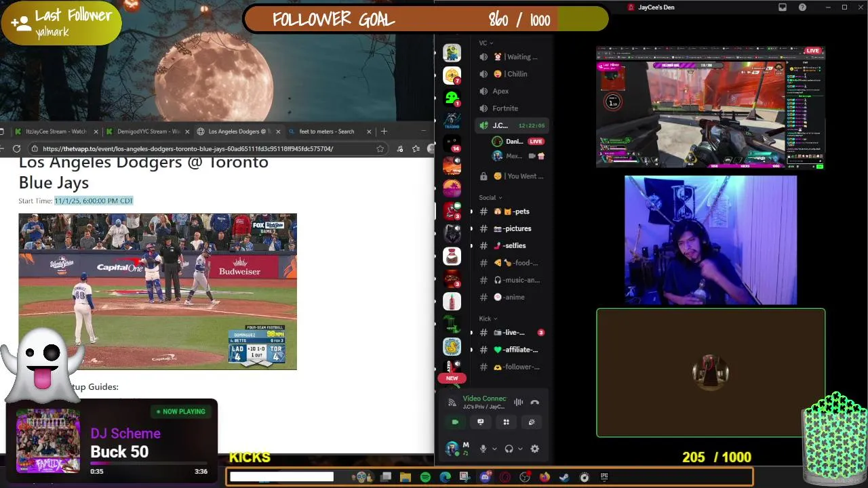Select the webcam video tile in Discord
The height and width of the screenshot is (488, 868).
tap(711, 241)
